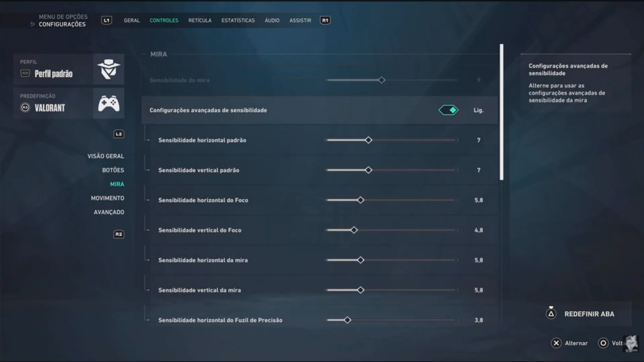644x362 pixels.
Task: Open the RETÍCULA tab
Action: 200,20
